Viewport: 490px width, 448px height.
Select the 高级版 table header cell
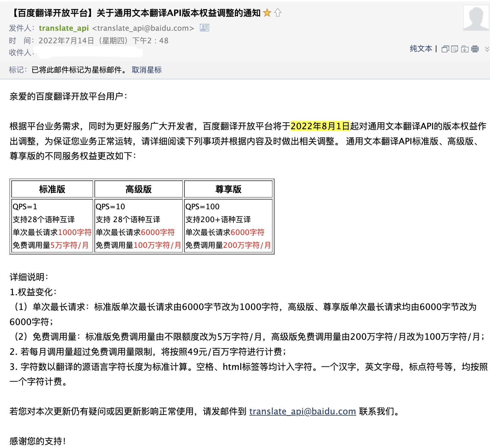[138, 189]
